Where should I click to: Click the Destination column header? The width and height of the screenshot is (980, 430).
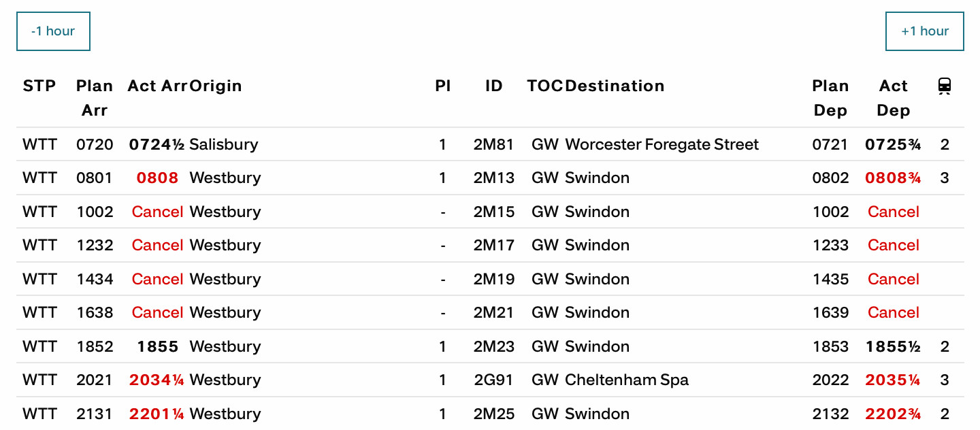pos(615,86)
